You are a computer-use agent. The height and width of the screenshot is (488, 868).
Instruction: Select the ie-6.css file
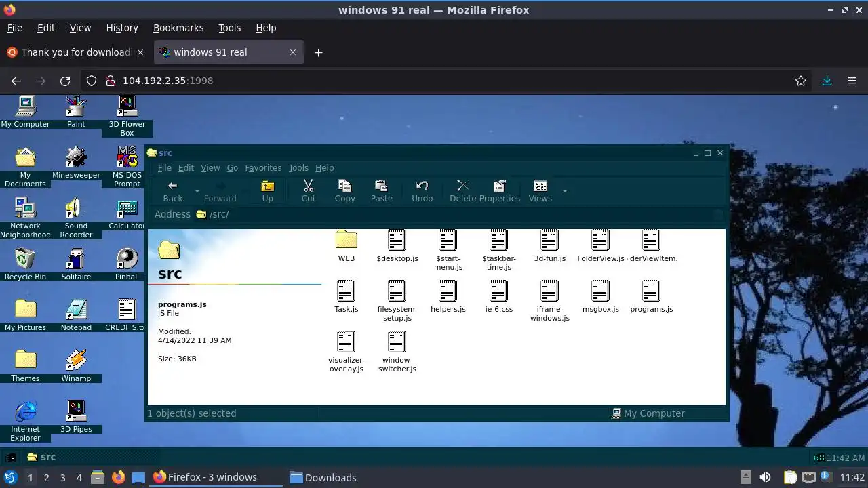pos(499,297)
